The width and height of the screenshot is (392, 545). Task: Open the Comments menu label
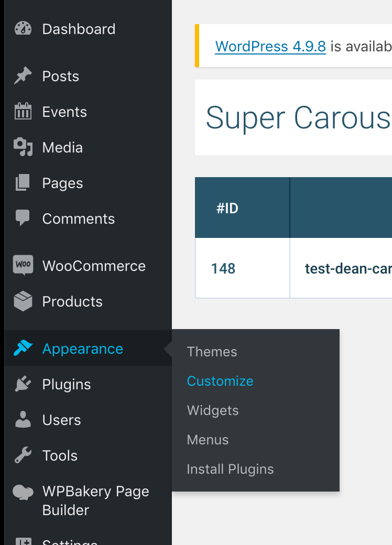pyautogui.click(x=79, y=219)
